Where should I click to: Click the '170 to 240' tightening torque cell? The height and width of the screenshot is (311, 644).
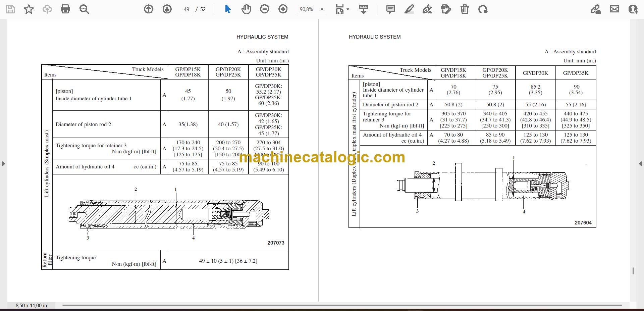pos(188,149)
